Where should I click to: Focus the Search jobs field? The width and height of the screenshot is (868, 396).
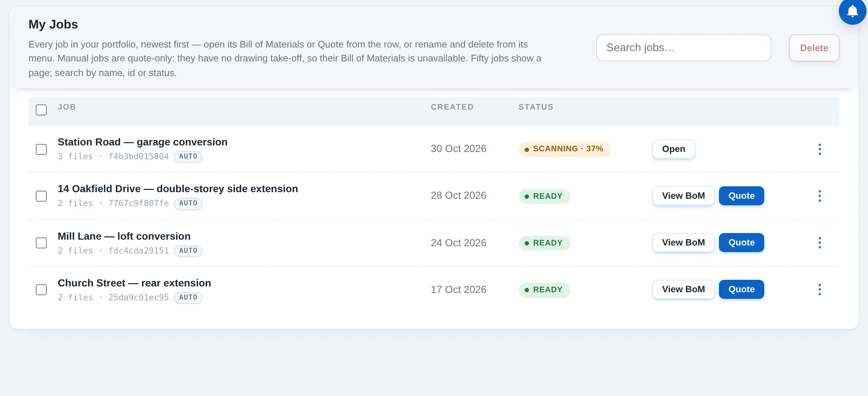click(684, 48)
